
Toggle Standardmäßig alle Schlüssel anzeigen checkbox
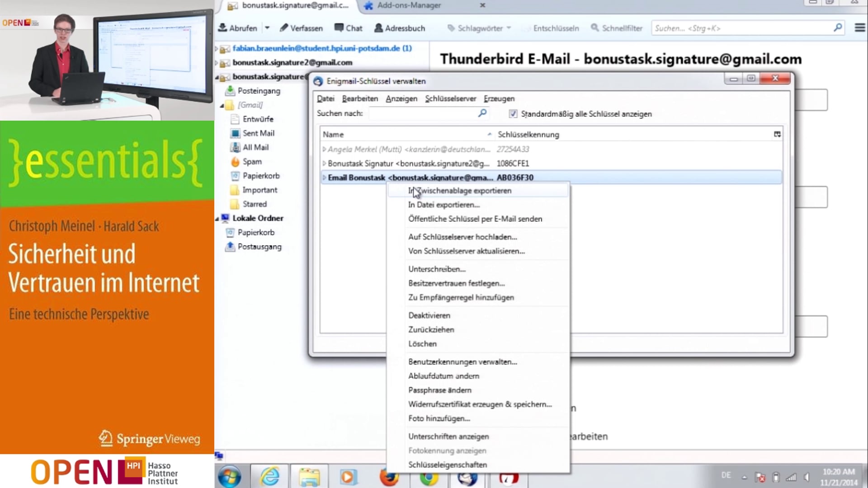click(513, 114)
